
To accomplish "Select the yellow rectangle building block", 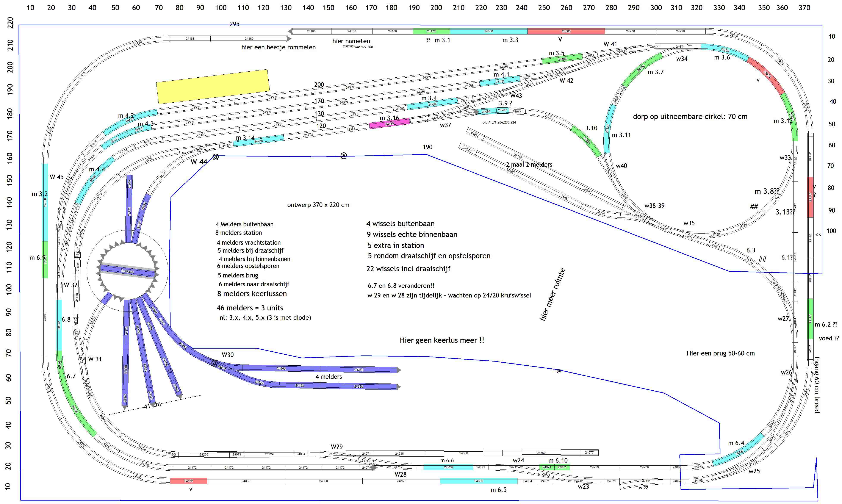I will coord(213,87).
